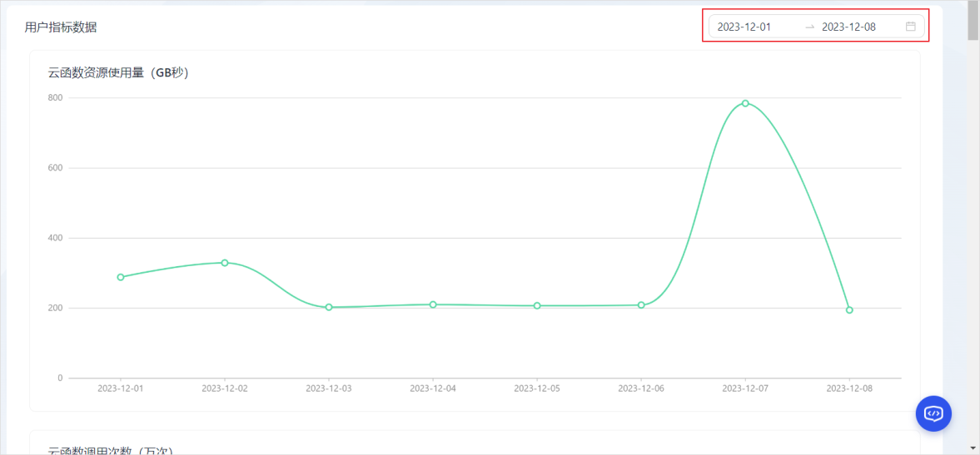This screenshot has height=455, width=980.
Task: Set the end date field 2023-12-08
Action: (x=848, y=27)
